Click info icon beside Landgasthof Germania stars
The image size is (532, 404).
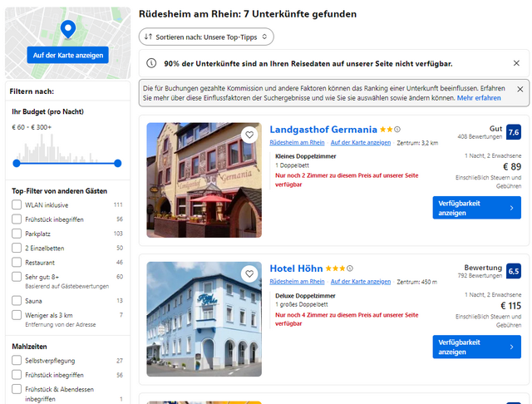click(397, 129)
